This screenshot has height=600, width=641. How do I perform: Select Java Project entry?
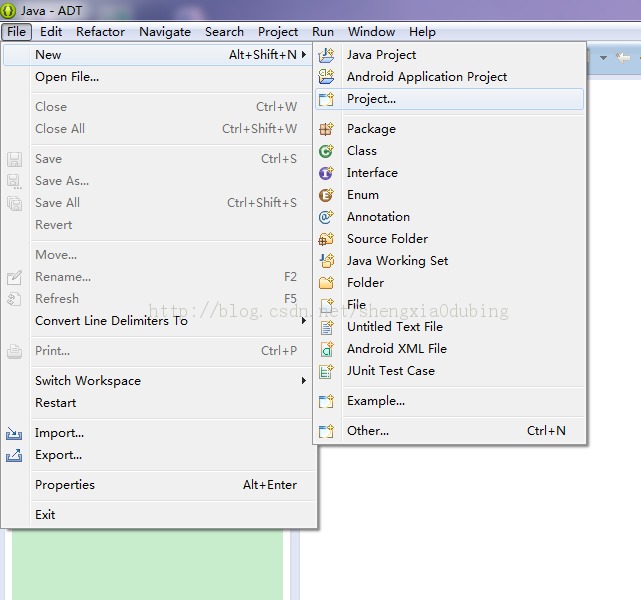[x=450, y=55]
